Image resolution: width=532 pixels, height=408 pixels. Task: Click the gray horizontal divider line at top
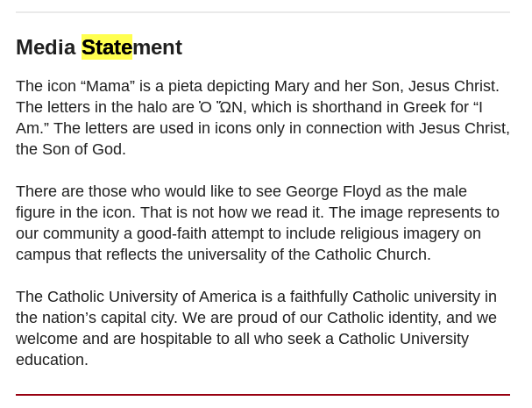[x=263, y=12]
